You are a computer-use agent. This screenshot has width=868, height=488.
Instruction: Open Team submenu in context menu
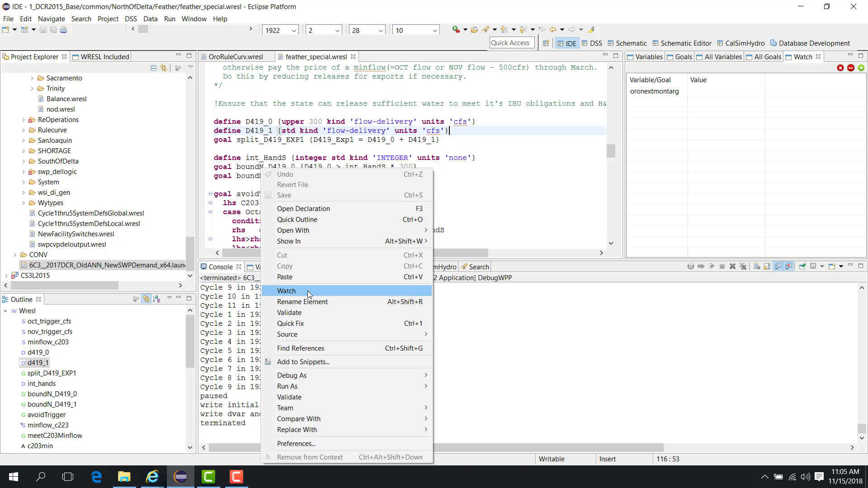coord(347,408)
